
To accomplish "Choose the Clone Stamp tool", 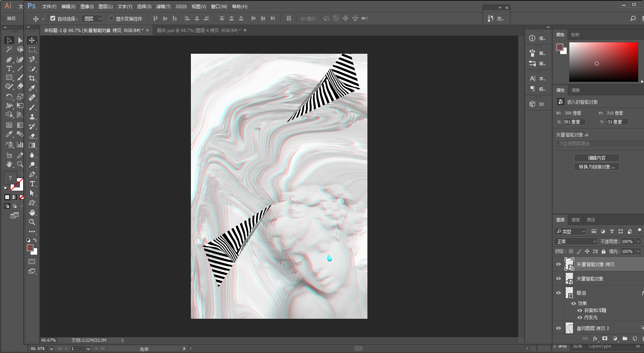I will point(32,117).
